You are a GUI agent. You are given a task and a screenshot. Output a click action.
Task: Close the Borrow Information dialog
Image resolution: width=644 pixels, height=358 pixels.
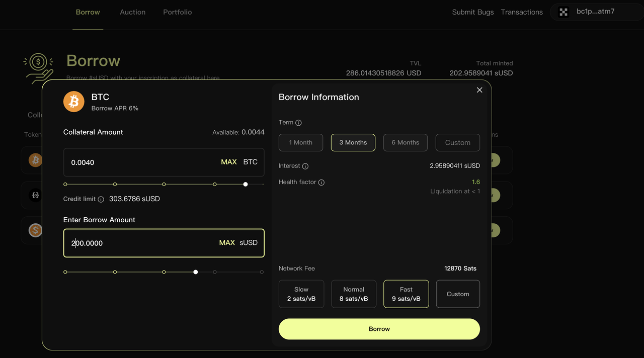pyautogui.click(x=479, y=90)
